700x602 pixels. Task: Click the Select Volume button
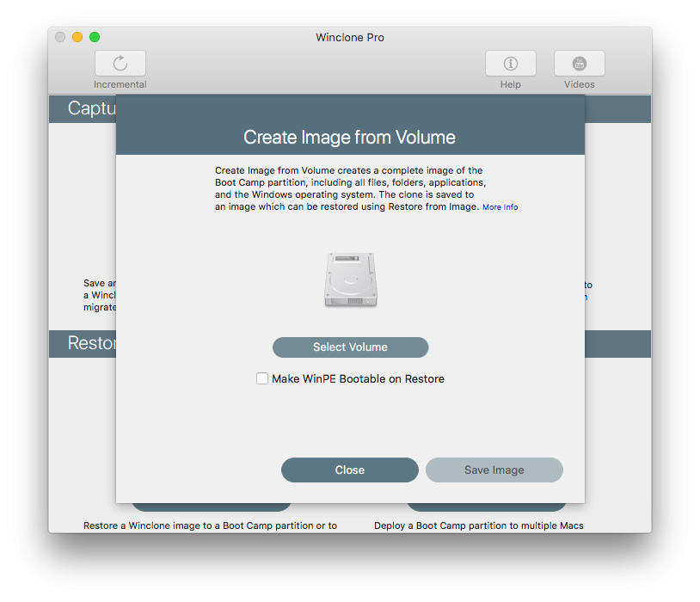pos(351,347)
